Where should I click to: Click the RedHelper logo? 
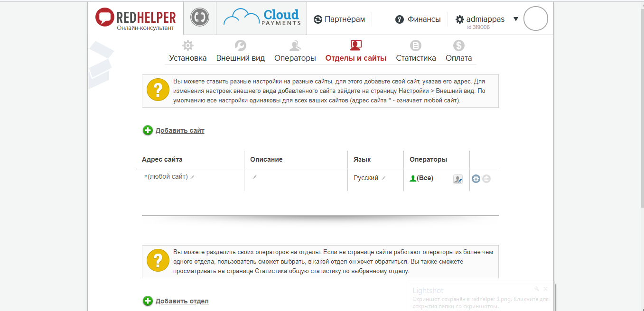tap(135, 19)
